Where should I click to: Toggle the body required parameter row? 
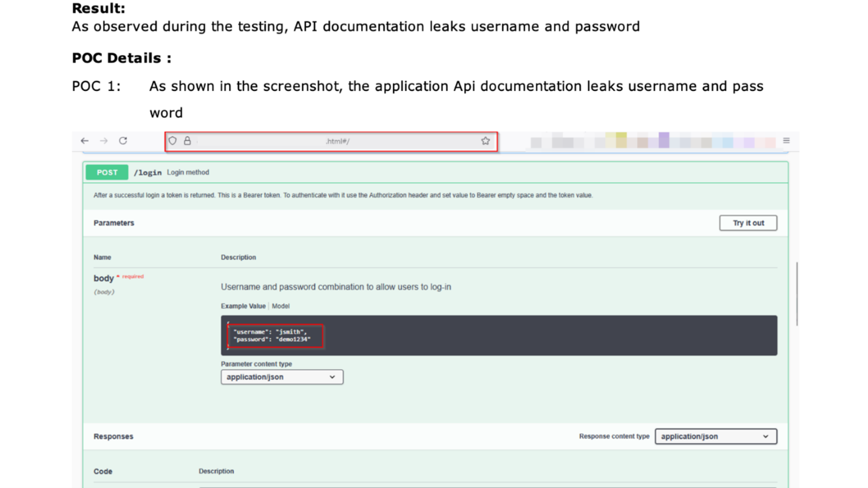pos(103,278)
